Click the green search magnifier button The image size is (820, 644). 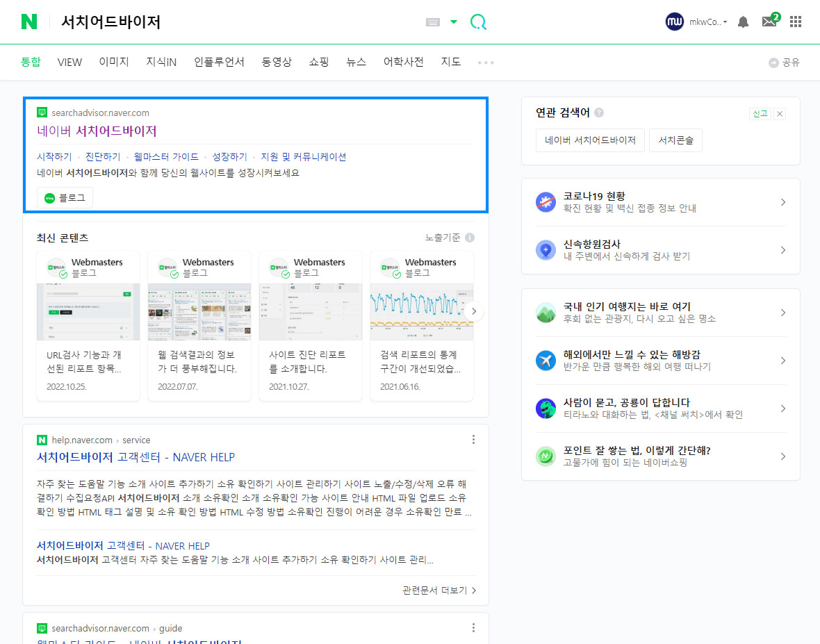[478, 22]
